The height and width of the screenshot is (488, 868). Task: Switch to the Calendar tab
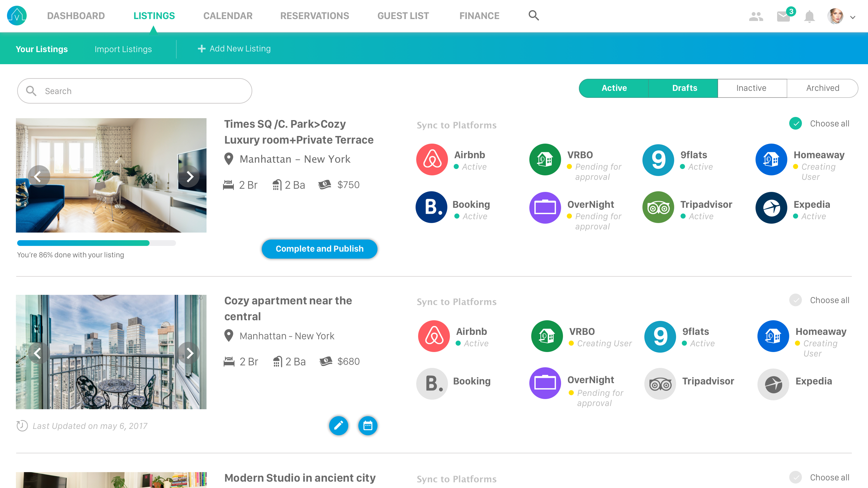(228, 16)
